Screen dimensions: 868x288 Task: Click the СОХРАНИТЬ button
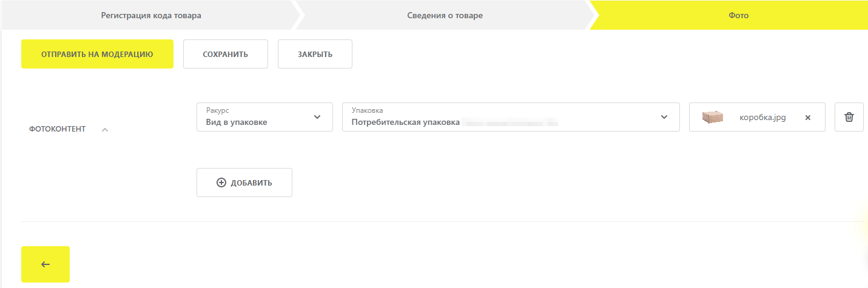pos(226,54)
